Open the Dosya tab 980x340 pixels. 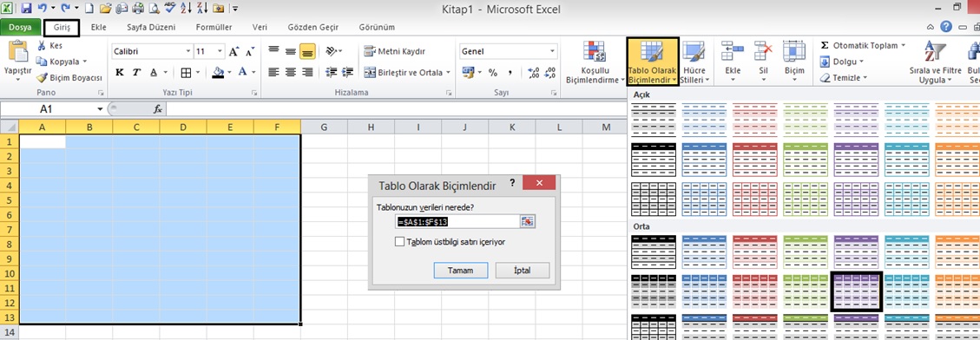coord(20,28)
